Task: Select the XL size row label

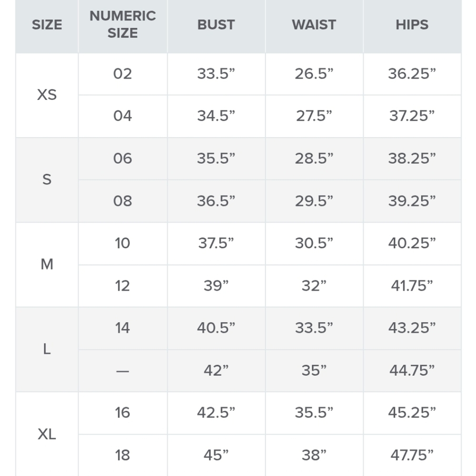Action: point(47,434)
